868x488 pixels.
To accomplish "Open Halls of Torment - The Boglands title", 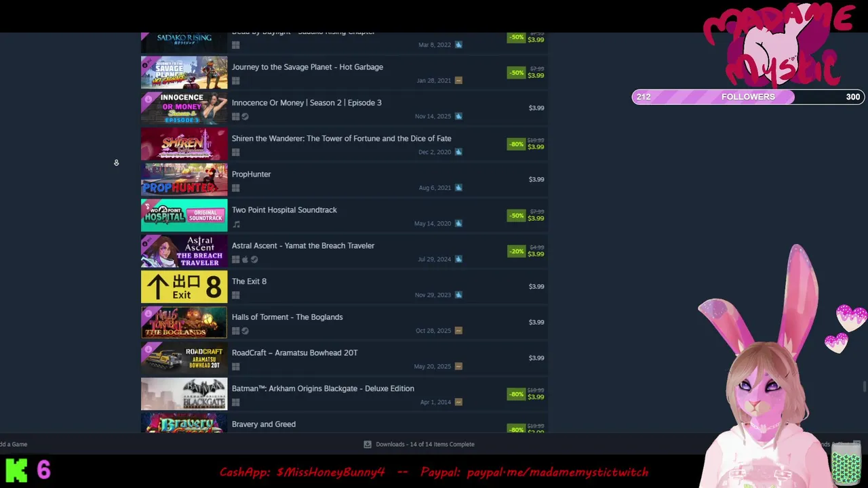I will point(287,317).
